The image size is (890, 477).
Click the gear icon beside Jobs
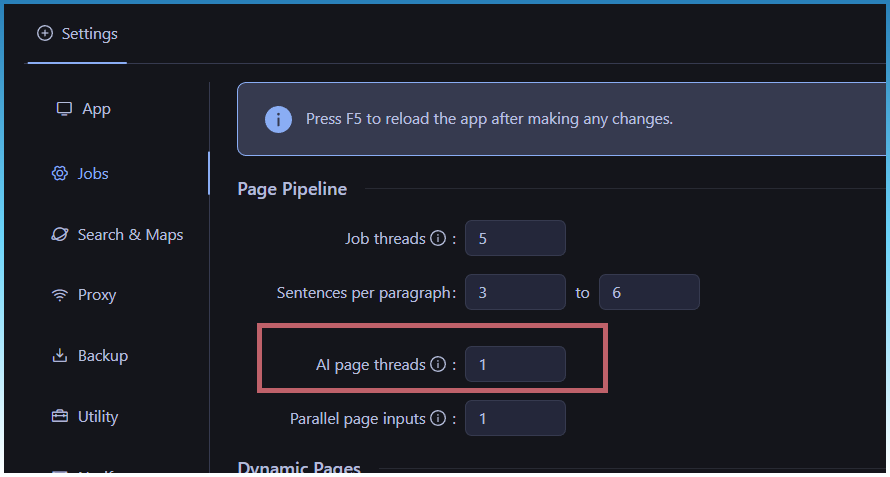click(60, 174)
